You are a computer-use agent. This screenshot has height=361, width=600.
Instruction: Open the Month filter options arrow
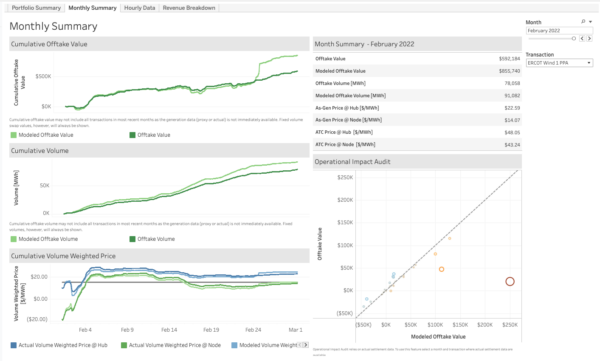(590, 22)
